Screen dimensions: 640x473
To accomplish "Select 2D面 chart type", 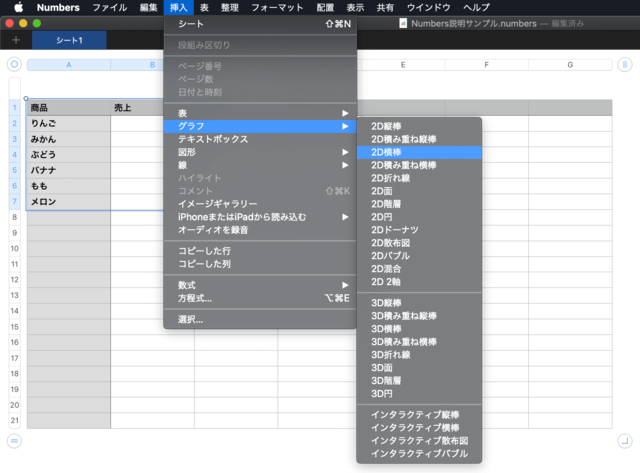I will pos(419,191).
